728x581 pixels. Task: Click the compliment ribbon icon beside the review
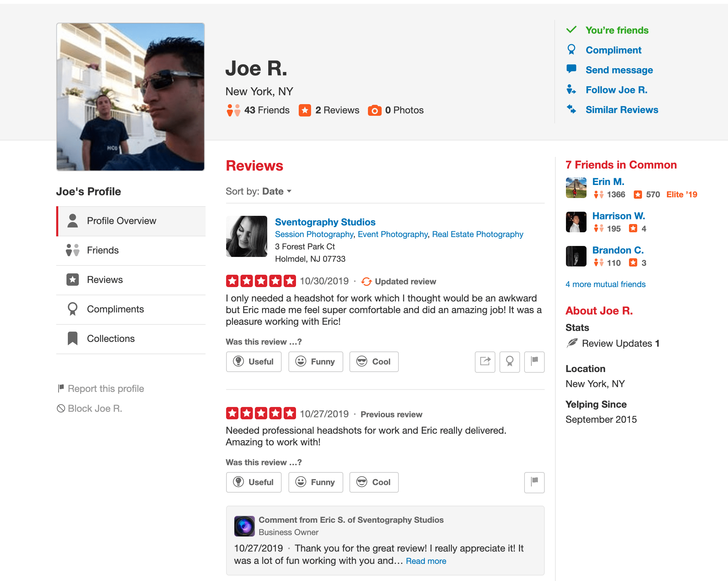coord(509,362)
